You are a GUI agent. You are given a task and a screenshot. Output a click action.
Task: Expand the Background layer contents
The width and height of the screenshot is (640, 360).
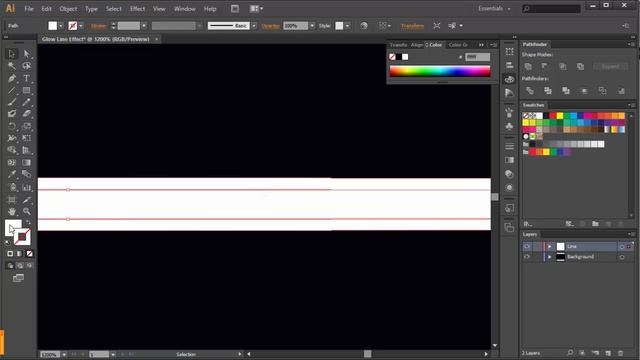pyautogui.click(x=550, y=257)
